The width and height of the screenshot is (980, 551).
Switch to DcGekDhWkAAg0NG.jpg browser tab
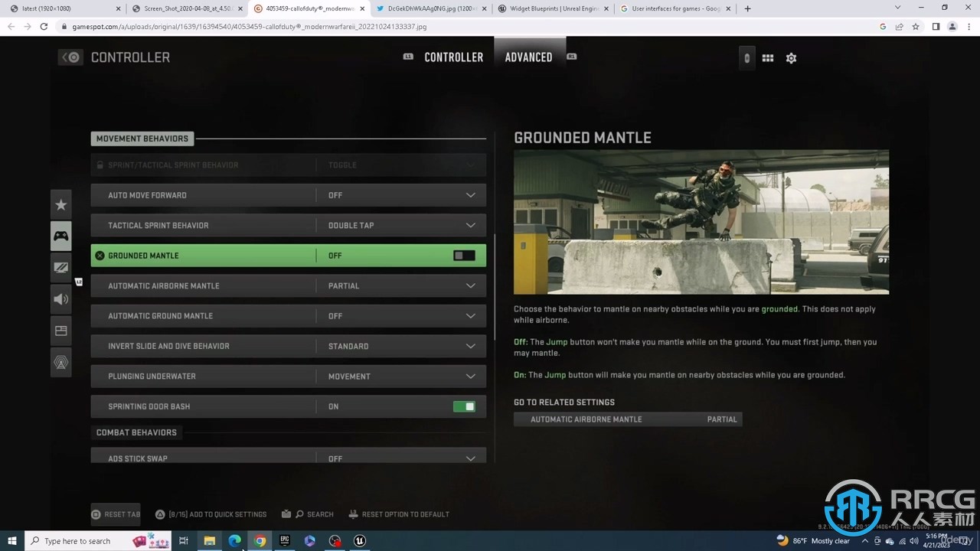[431, 8]
